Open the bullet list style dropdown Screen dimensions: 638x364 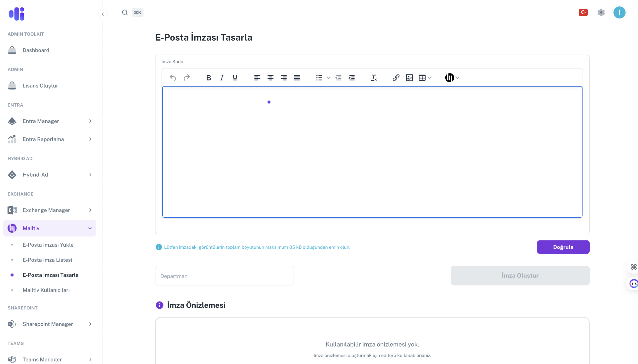328,78
